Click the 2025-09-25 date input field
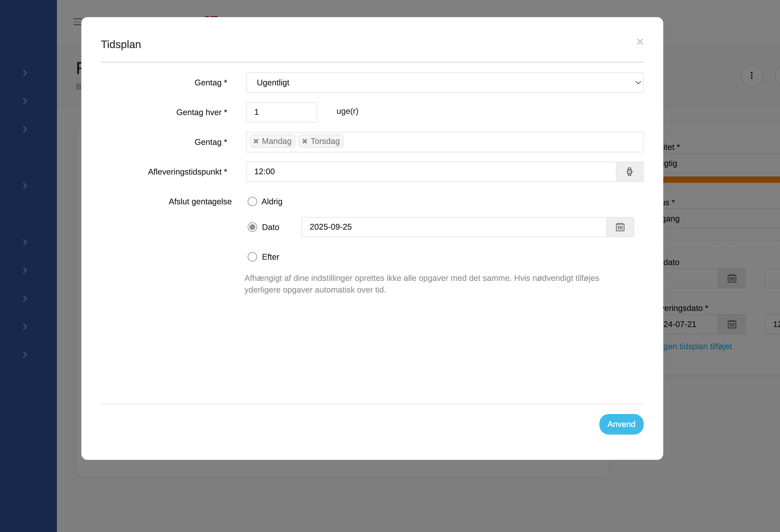Screen dimensions: 780x532 pyautogui.click(x=454, y=227)
